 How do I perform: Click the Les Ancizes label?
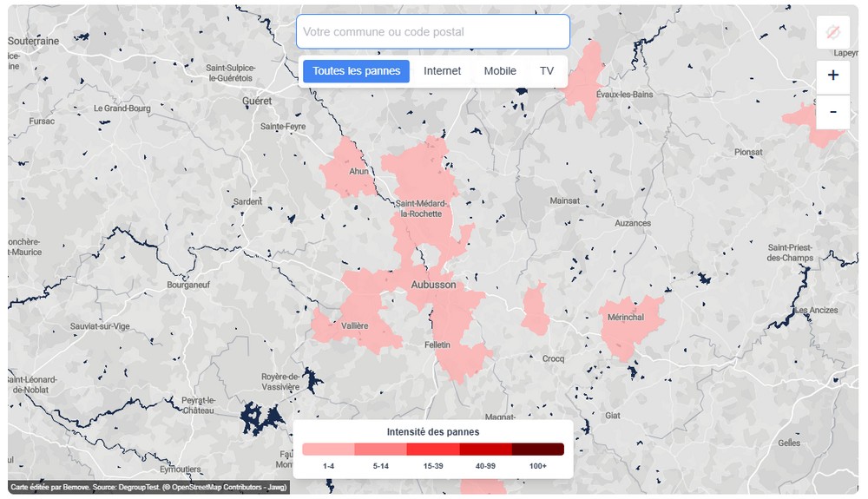[x=816, y=310]
